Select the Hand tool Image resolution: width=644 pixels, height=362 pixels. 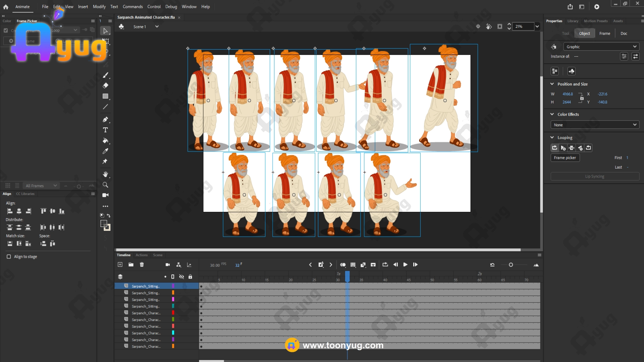[x=105, y=174]
